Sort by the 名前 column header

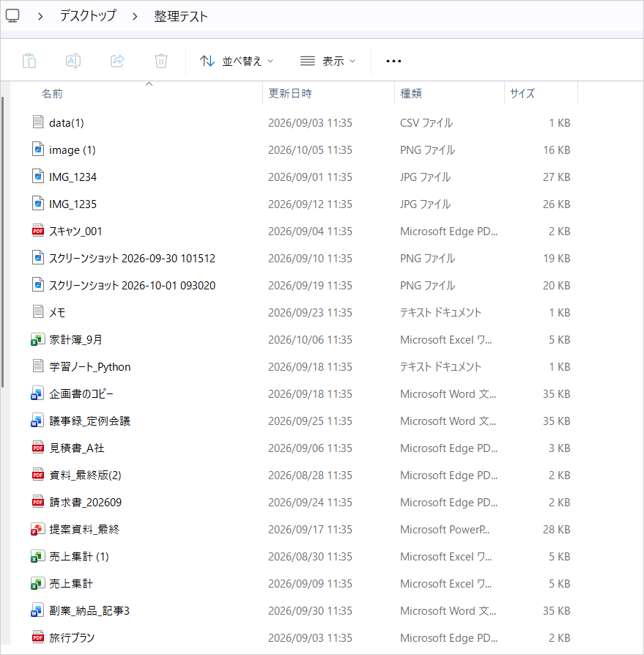(52, 94)
